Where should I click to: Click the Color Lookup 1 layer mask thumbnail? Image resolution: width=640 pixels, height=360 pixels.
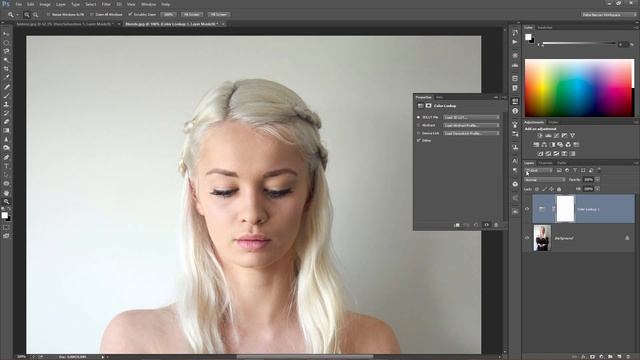pyautogui.click(x=565, y=209)
